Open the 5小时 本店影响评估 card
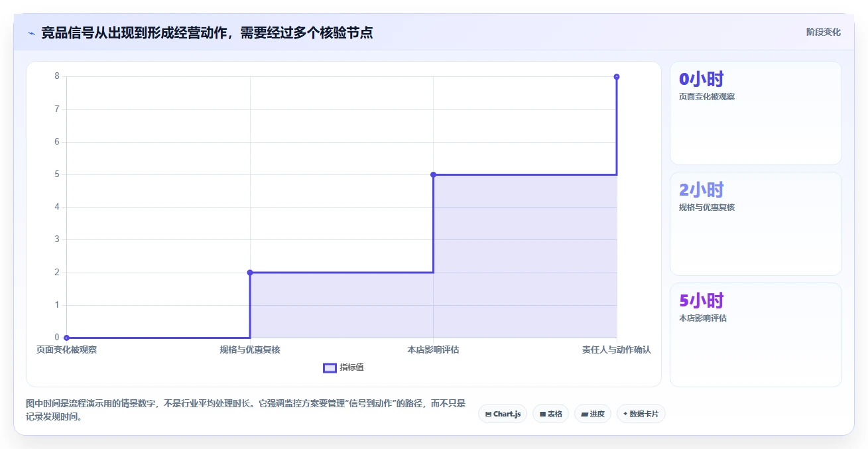Viewport: 868px width, 449px height. pos(755,334)
